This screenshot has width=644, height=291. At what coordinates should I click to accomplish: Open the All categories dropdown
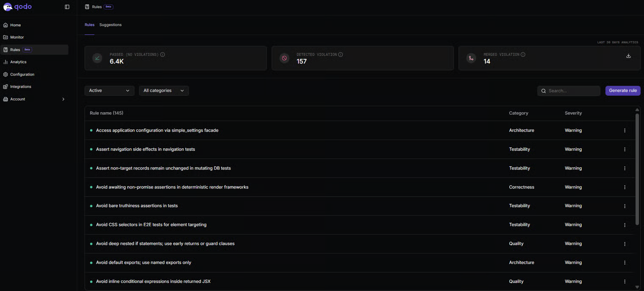pos(164,91)
